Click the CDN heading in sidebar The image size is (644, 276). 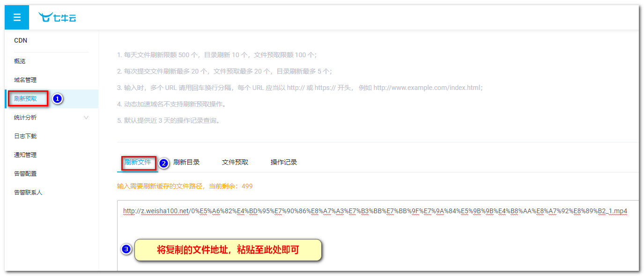pos(21,41)
